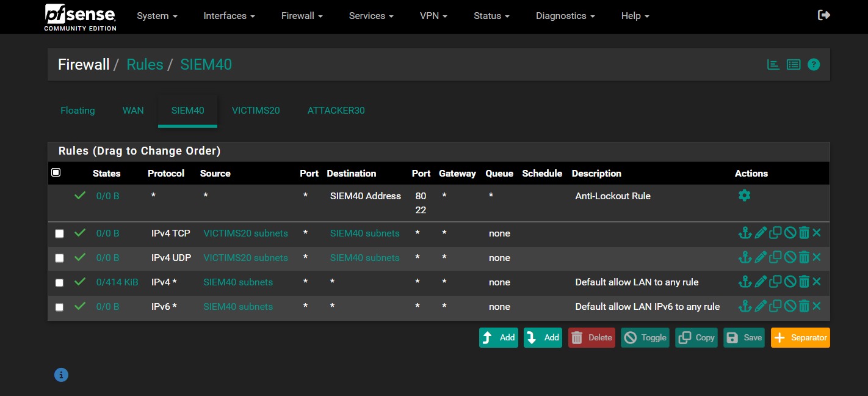The image size is (868, 396).
Task: Switch to the VICTIMS20 tab
Action: point(256,111)
